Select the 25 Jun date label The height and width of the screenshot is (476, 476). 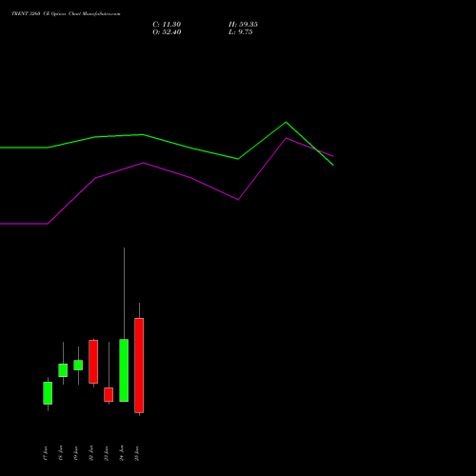tap(137, 453)
